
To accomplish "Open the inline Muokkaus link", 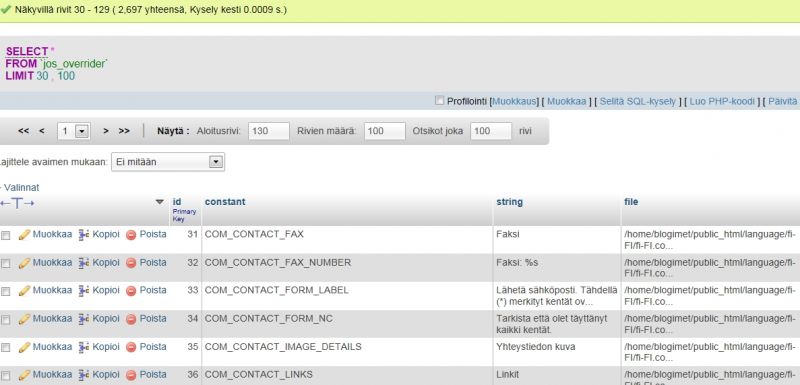I will [514, 101].
